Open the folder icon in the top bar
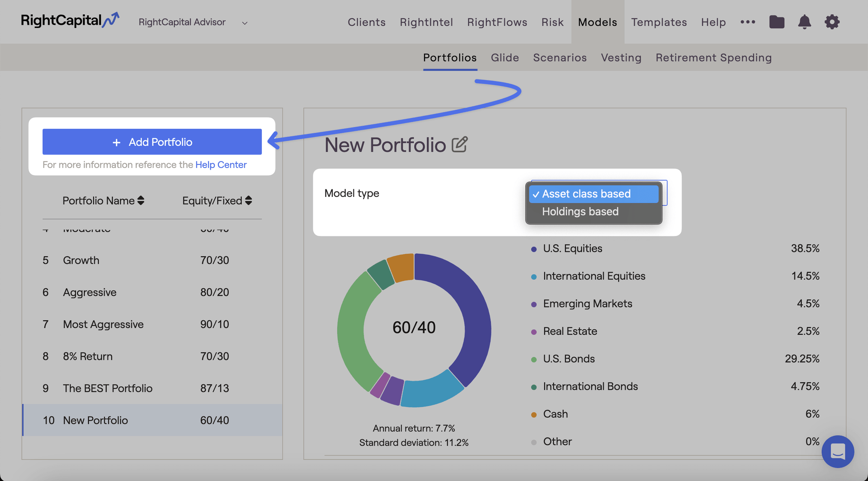 [777, 22]
